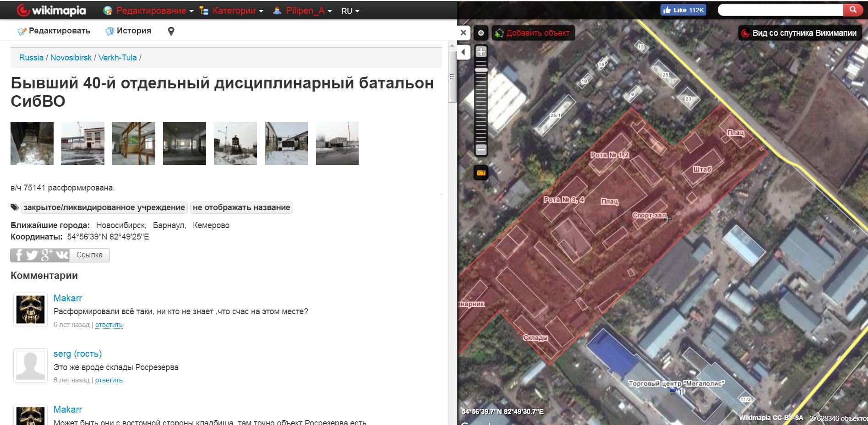Click the Барнаул nearby city link
868x425 pixels.
coord(169,225)
